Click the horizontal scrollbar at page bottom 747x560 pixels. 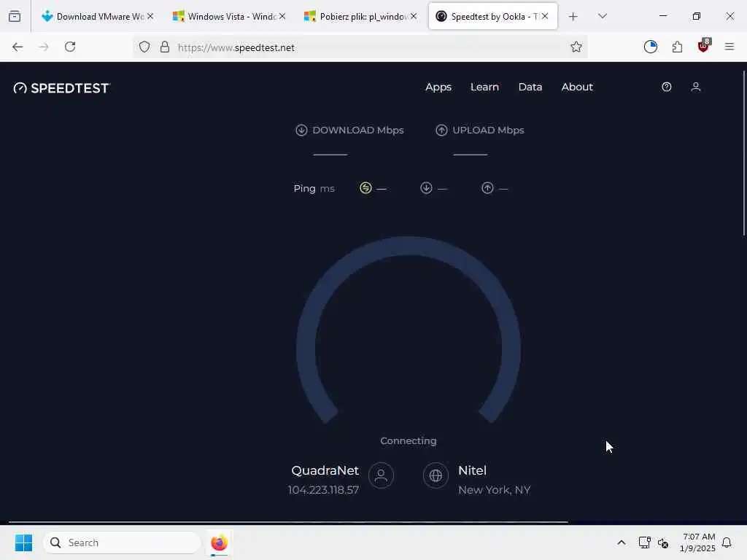coord(288,522)
